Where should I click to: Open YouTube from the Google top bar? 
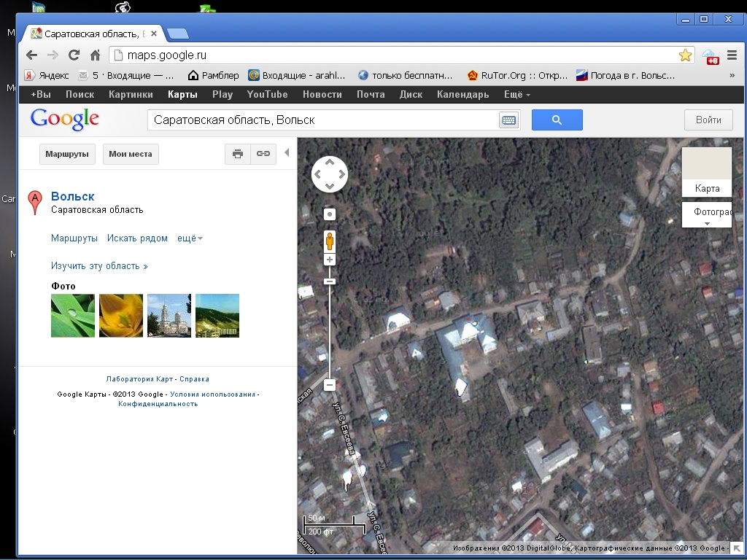(x=267, y=95)
